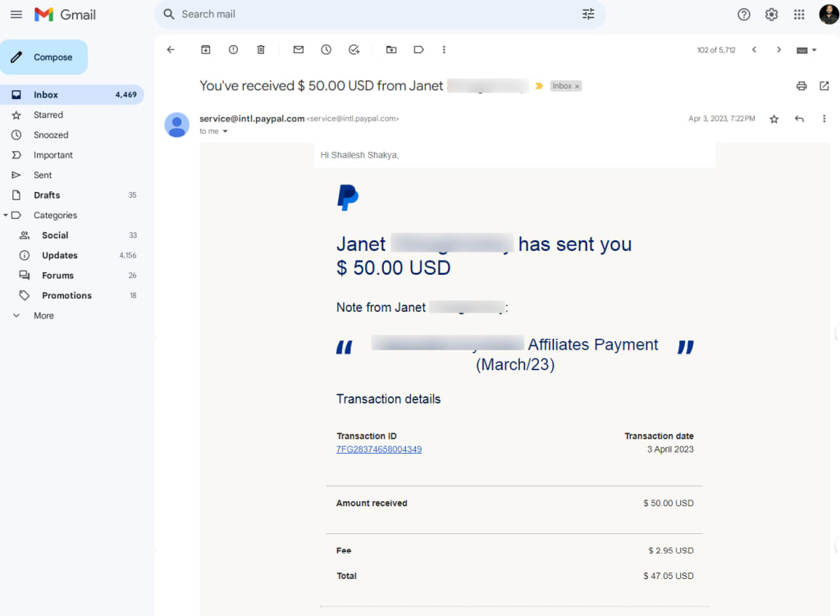
Task: Open the Google apps grid
Action: [x=799, y=15]
